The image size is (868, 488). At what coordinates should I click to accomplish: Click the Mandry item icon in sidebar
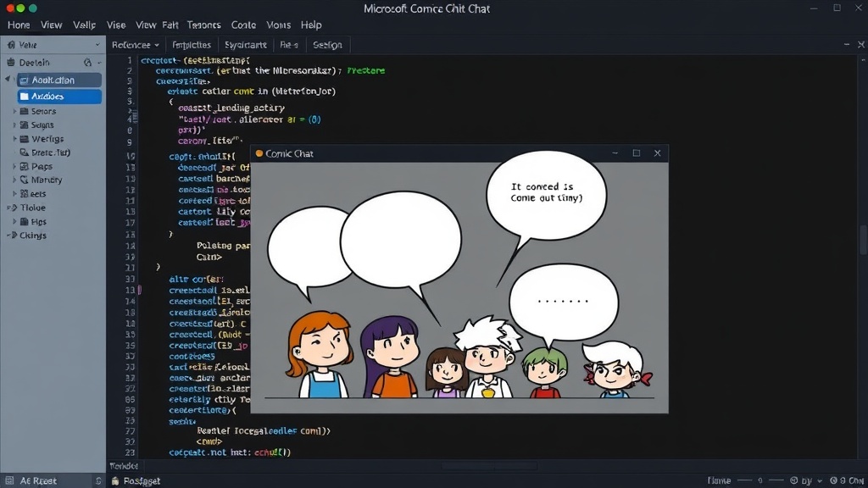24,180
